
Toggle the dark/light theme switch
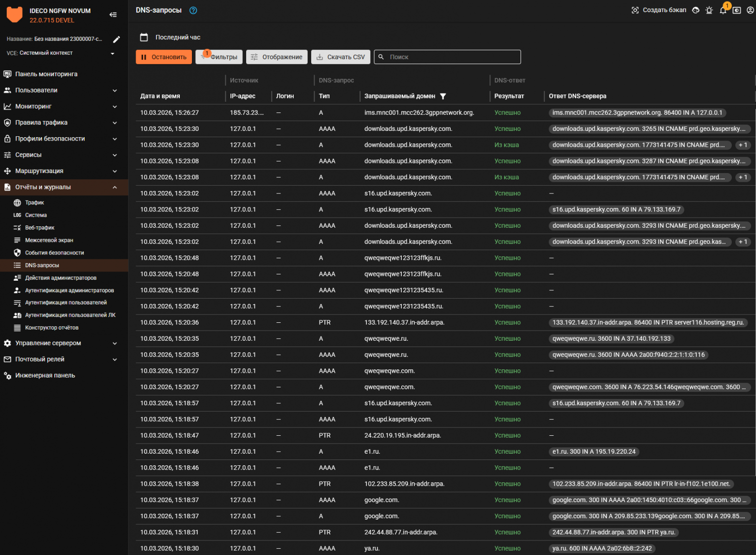[737, 10]
